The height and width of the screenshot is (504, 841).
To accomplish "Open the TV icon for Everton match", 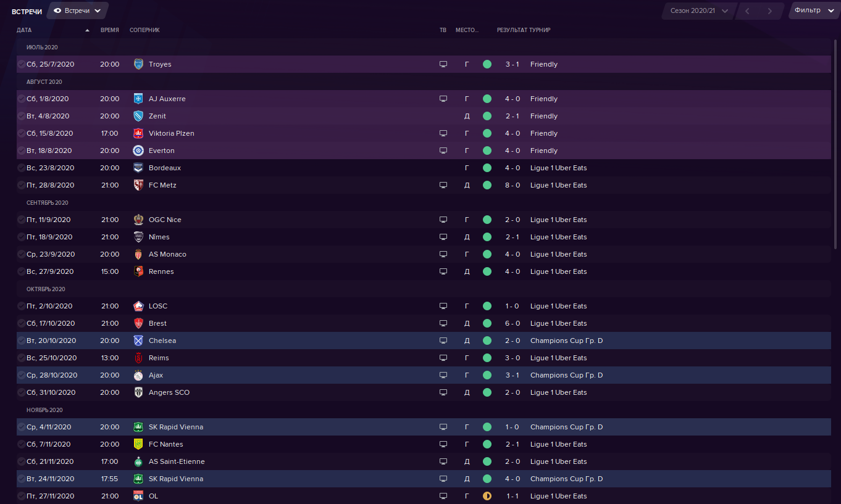I will pyautogui.click(x=443, y=151).
